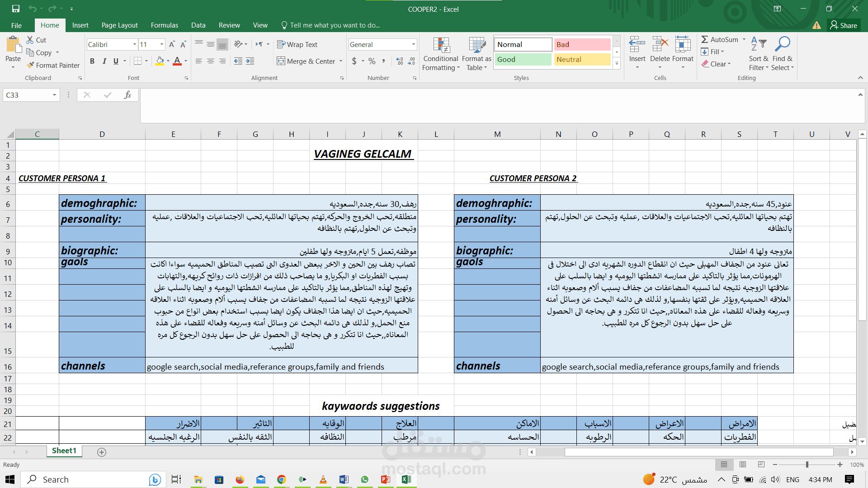868x488 pixels.
Task: Open Conditional Formatting menu
Action: (x=441, y=54)
